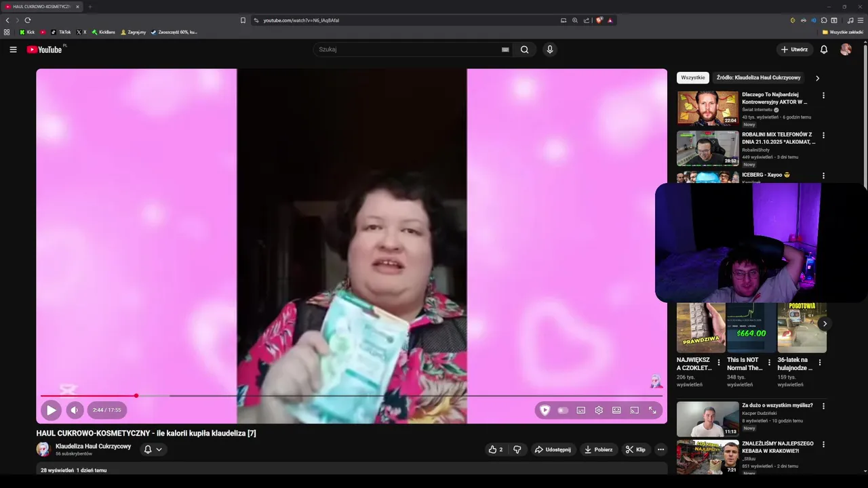Create a clip with Klip button
Image resolution: width=868 pixels, height=488 pixels.
(635, 449)
